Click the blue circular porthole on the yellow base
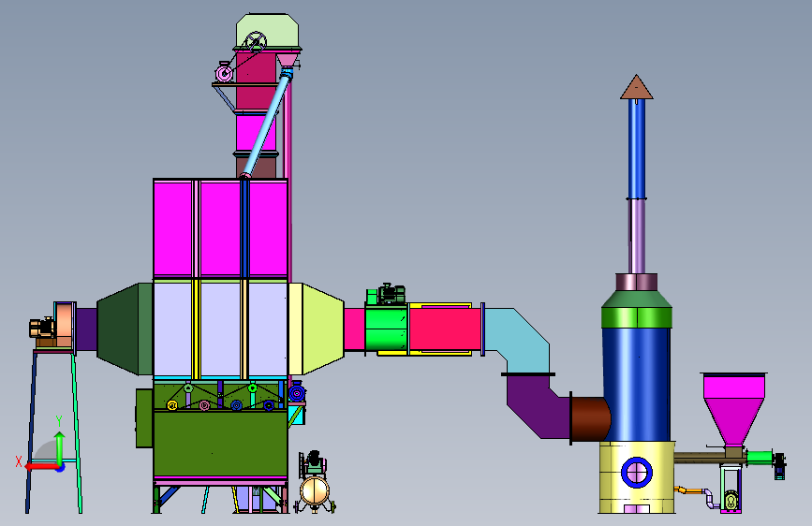Image resolution: width=812 pixels, height=526 pixels. point(637,472)
